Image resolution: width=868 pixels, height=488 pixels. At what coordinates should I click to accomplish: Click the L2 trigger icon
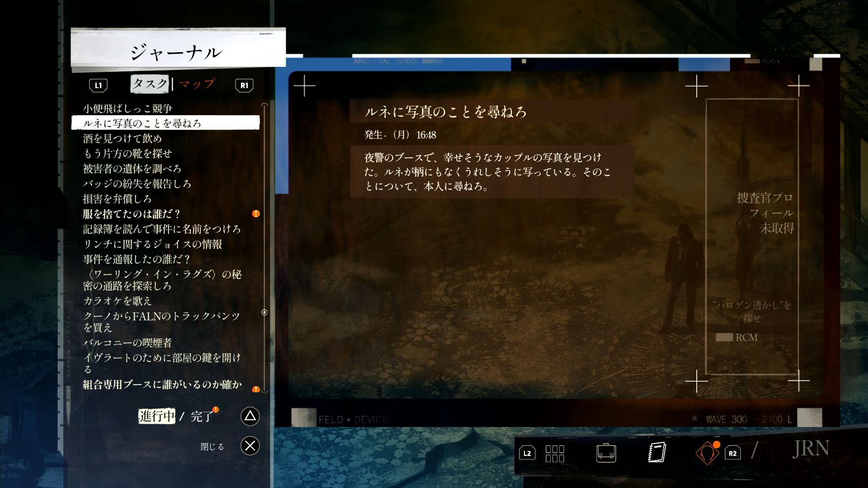pyautogui.click(x=527, y=453)
